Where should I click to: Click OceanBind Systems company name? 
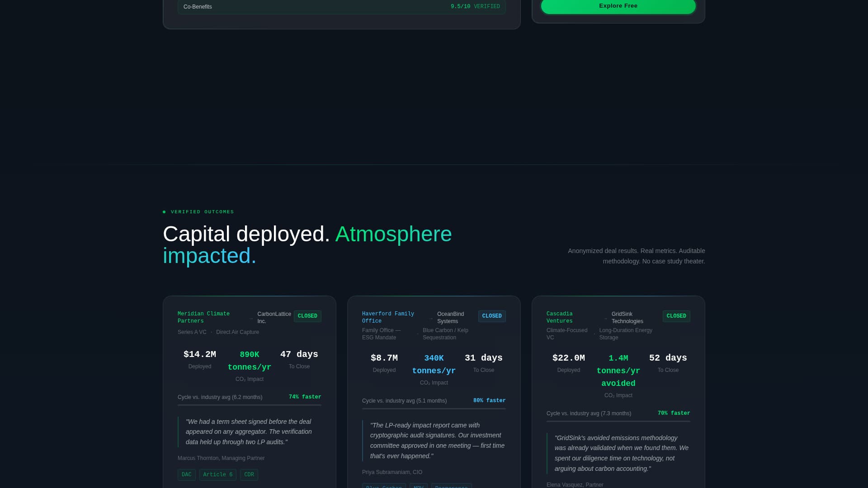(x=450, y=318)
